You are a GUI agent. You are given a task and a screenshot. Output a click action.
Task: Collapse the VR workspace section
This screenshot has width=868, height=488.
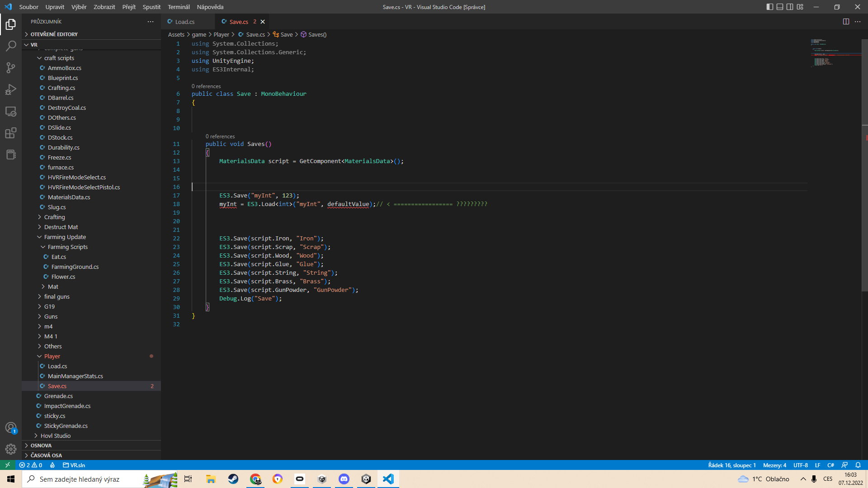pyautogui.click(x=91, y=45)
